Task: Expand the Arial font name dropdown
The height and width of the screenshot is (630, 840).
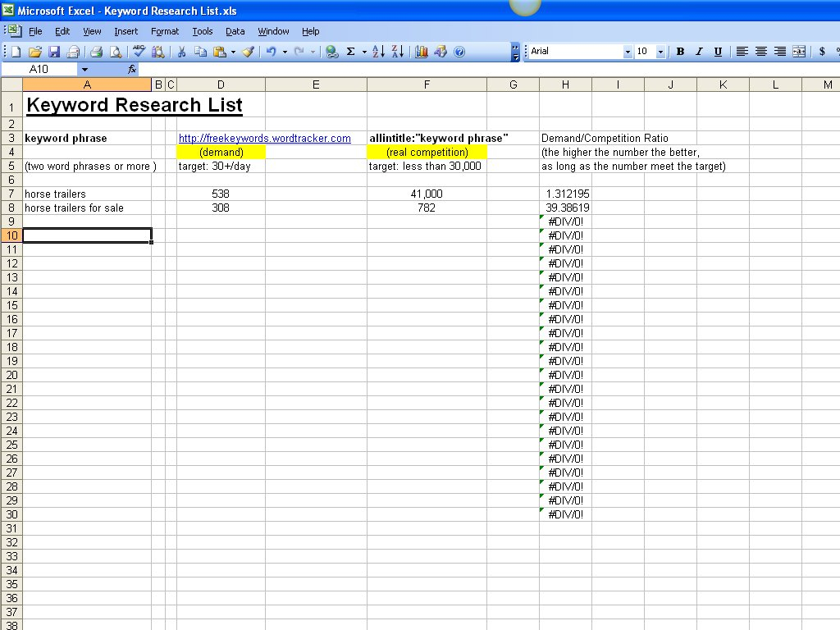Action: point(628,52)
